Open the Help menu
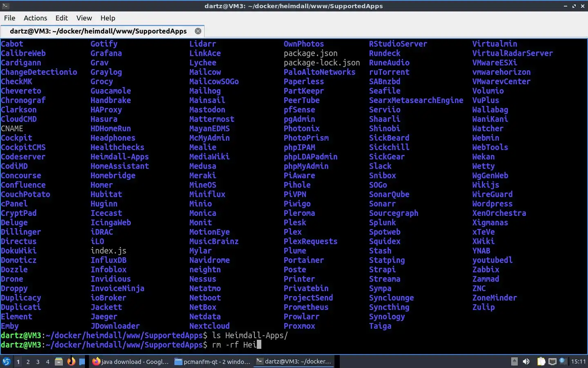Screen dimensions: 588x368 point(108,18)
